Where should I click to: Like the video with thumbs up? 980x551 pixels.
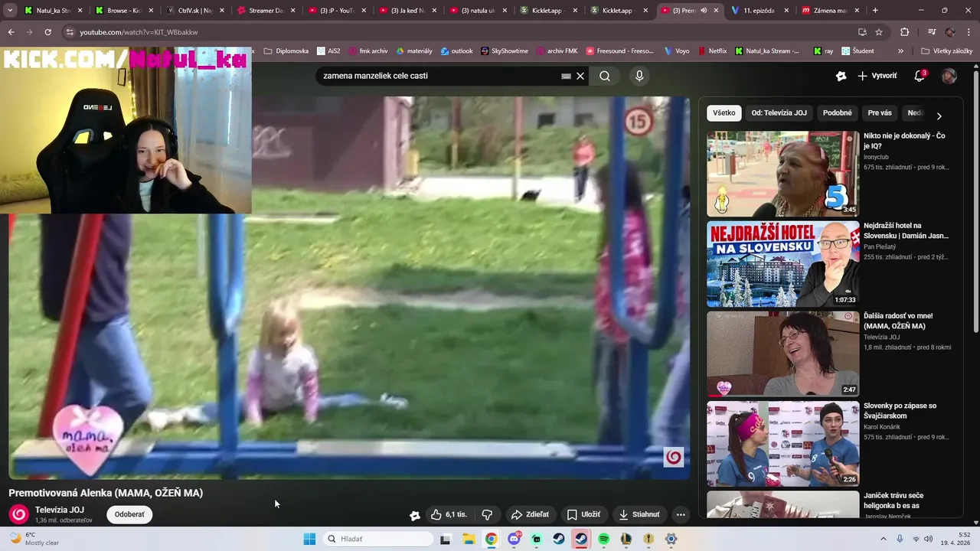tap(449, 514)
